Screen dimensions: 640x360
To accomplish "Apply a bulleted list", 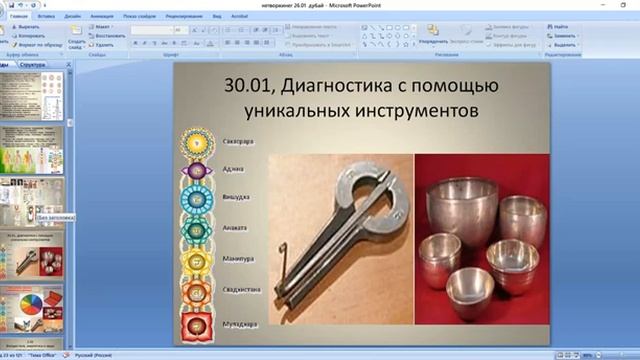I will click(229, 30).
